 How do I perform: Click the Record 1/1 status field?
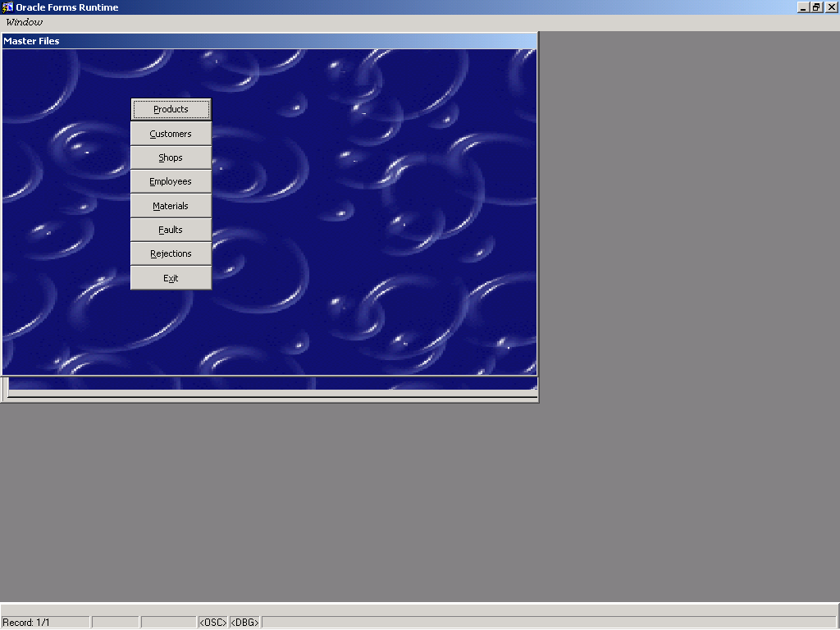[x=45, y=623]
